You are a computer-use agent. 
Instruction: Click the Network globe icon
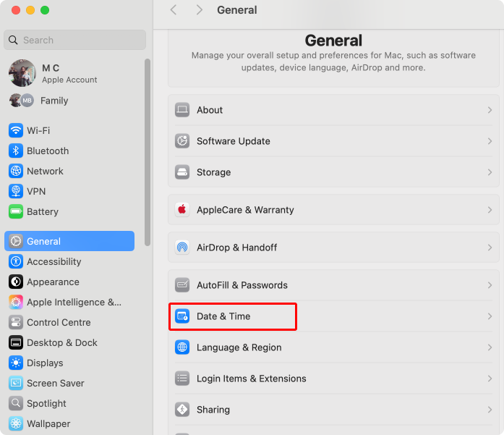click(16, 171)
